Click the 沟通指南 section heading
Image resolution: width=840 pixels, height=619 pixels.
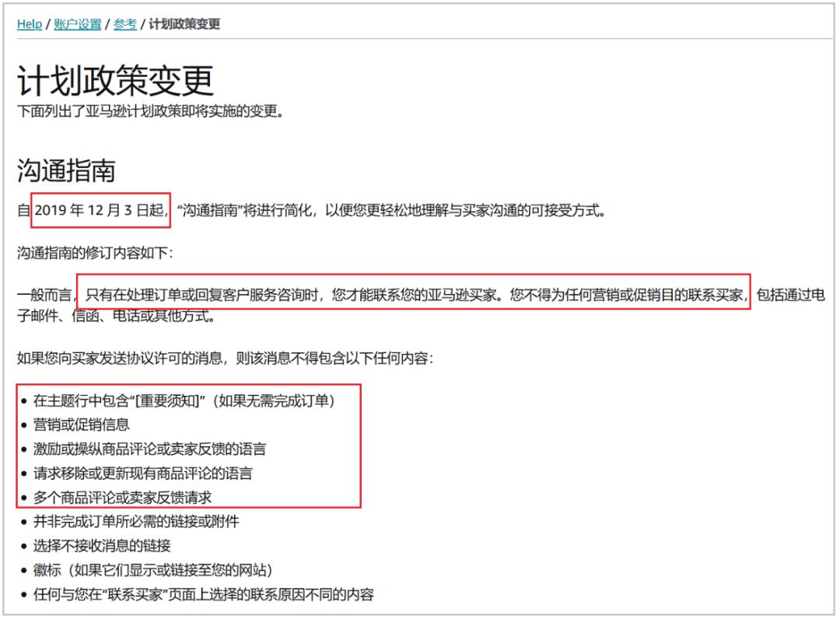coord(66,170)
